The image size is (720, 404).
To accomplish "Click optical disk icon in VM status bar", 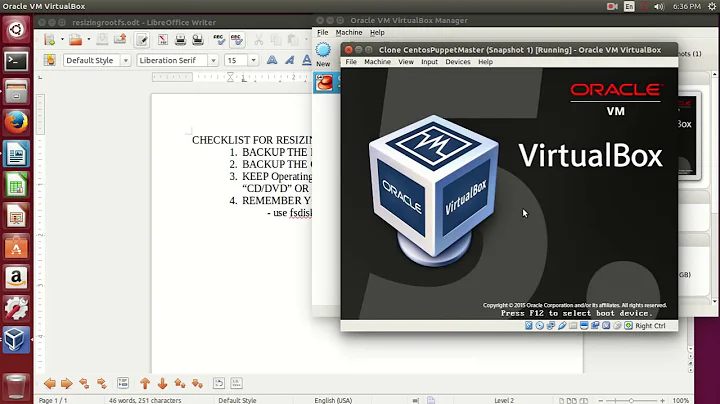I will click(540, 325).
